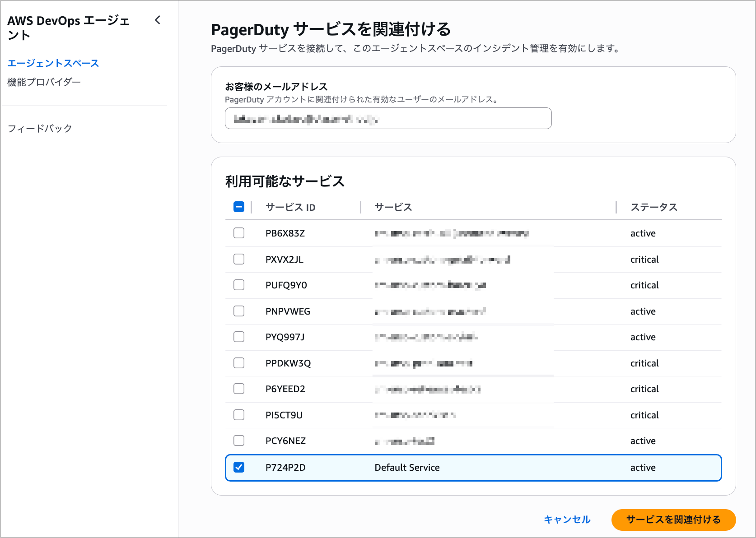Select the checkbox for PYQ997J
756x538 pixels.
[239, 337]
